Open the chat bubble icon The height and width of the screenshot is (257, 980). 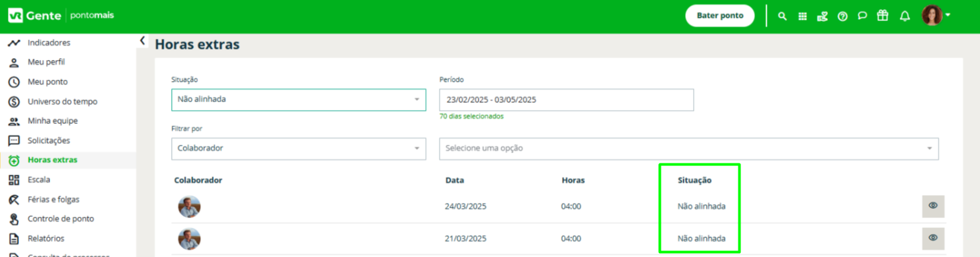tap(862, 16)
